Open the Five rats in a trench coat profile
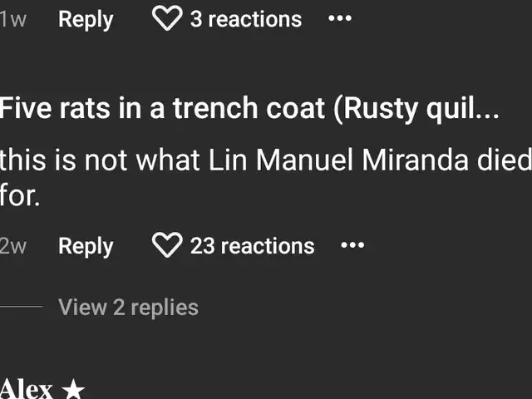This screenshot has height=399, width=532. click(162, 111)
